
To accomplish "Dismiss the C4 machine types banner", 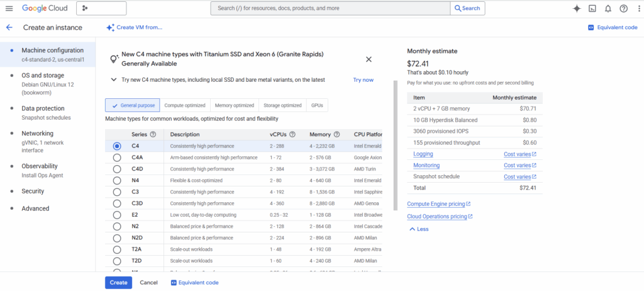I will tap(369, 59).
